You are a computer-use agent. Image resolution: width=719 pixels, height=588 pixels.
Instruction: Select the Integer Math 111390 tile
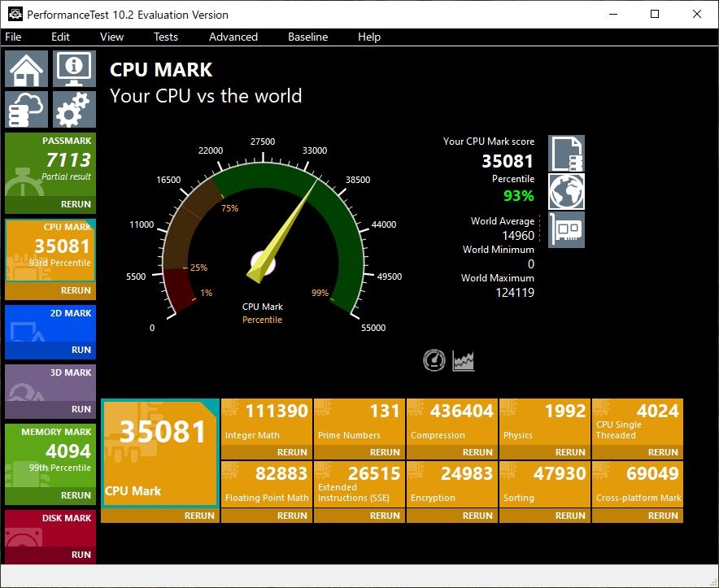coord(267,422)
